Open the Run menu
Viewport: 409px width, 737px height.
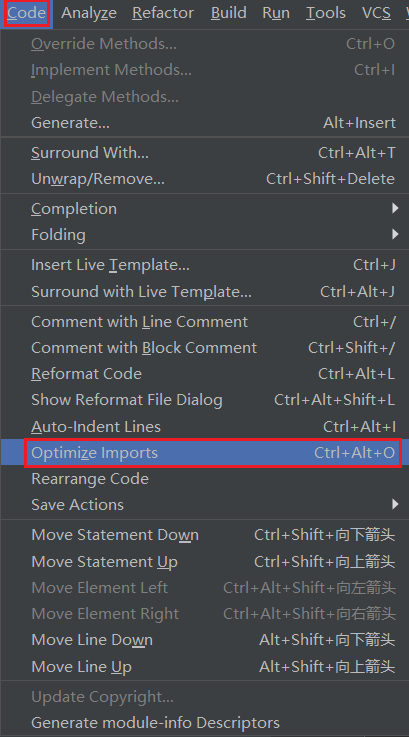276,13
